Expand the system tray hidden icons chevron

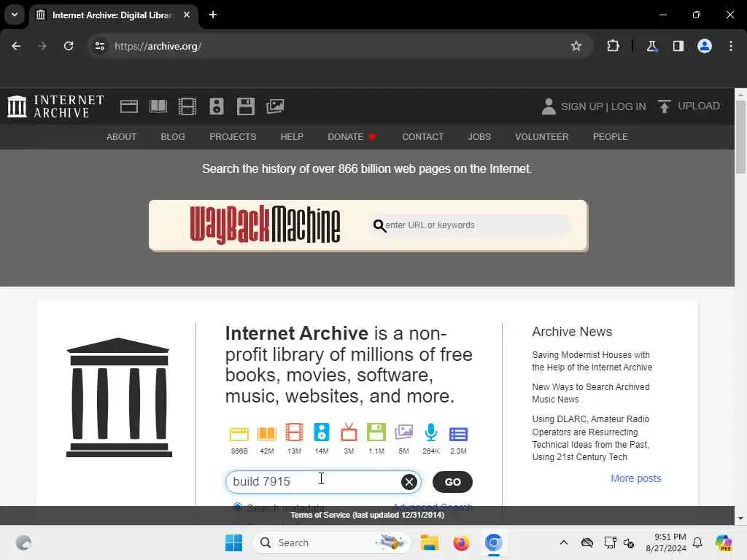pos(564,542)
